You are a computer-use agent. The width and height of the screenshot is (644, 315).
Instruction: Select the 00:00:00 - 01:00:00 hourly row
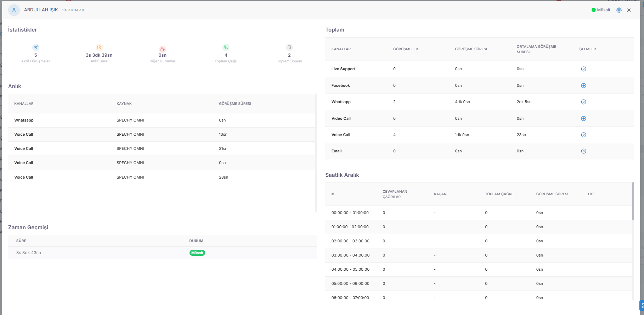pos(479,213)
